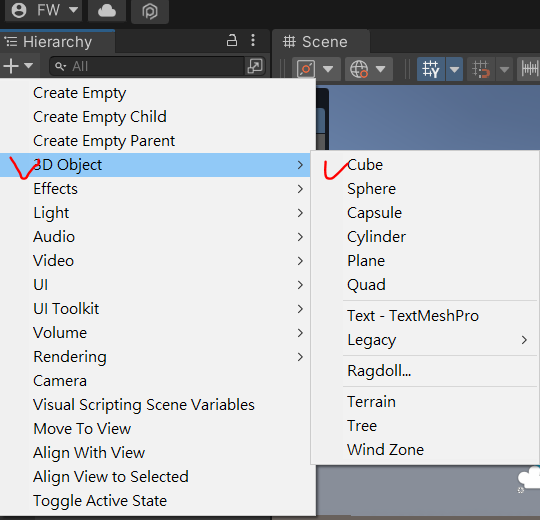
Task: Switch to the Scene tab
Action: (321, 42)
